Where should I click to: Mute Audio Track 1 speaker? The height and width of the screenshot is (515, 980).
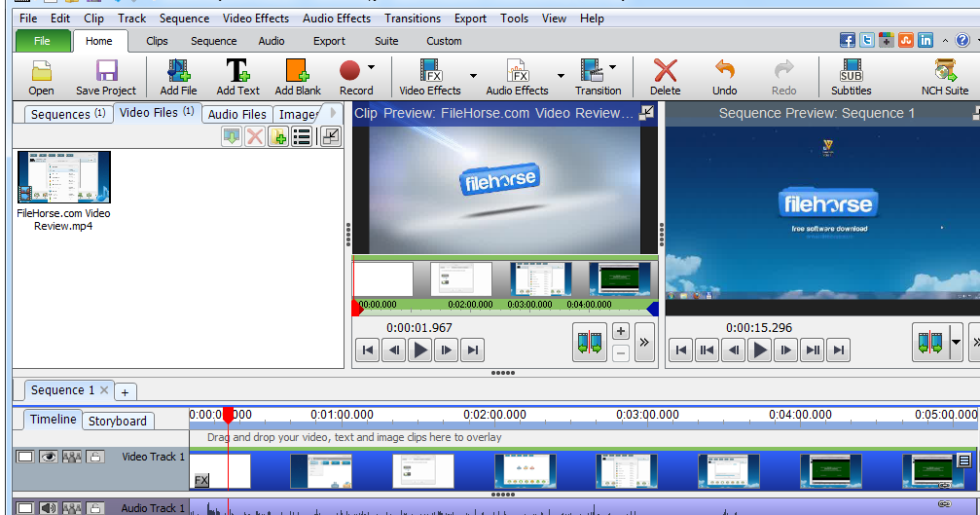click(x=48, y=508)
